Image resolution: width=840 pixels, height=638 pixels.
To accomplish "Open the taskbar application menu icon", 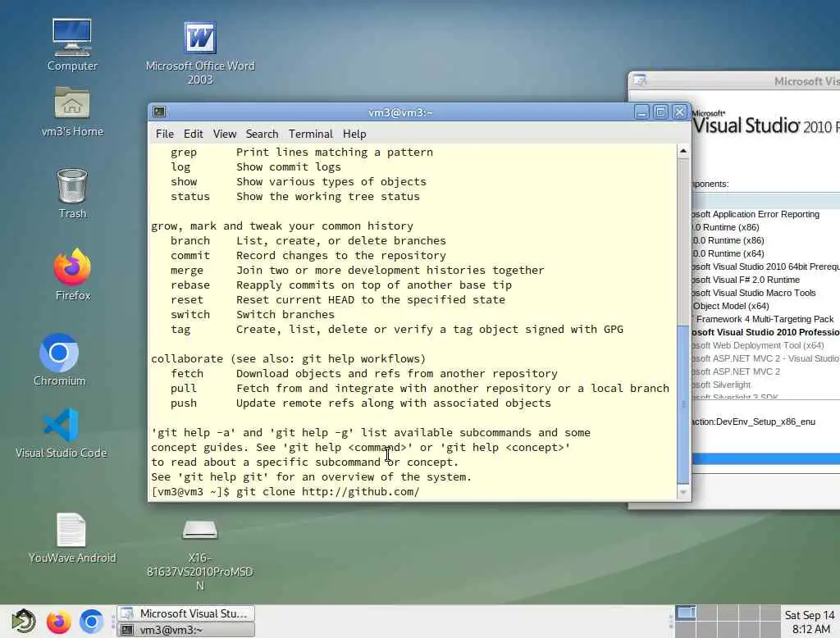I will click(x=23, y=622).
